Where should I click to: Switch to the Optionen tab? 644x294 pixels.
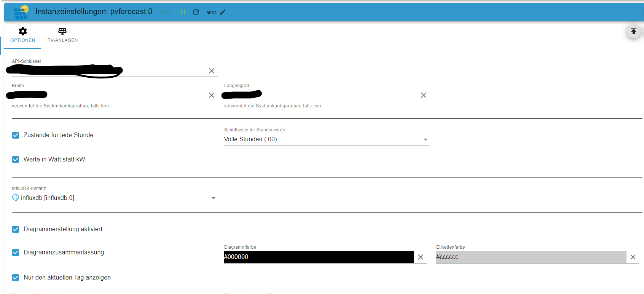(23, 35)
